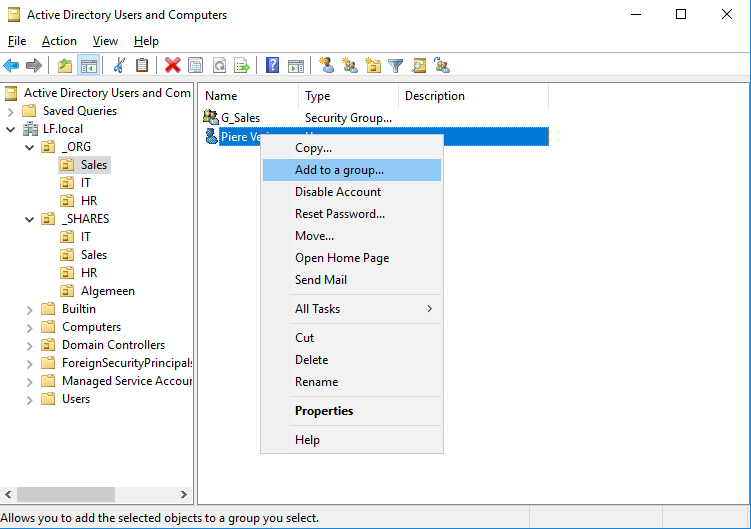Click the Piere user icon
Viewport: 751px width, 529px height.
coord(211,136)
